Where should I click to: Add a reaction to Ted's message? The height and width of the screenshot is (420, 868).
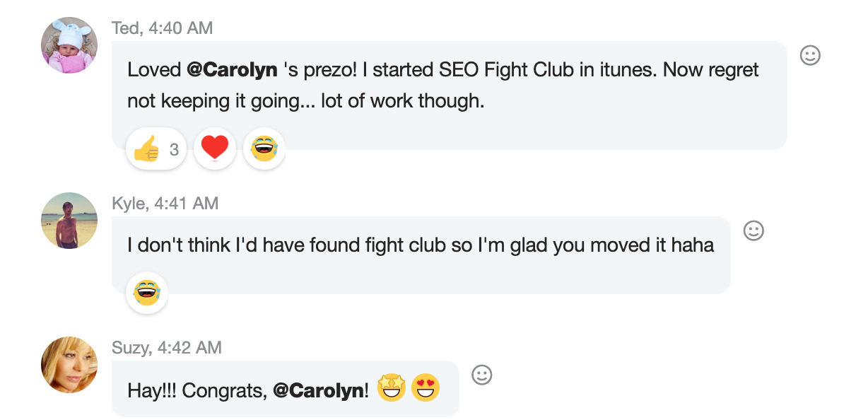[810, 55]
